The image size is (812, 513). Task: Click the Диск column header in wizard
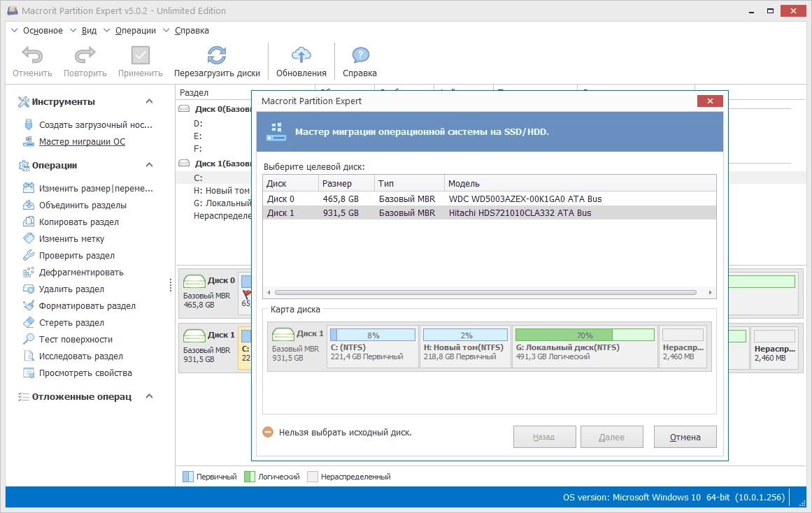(290, 183)
